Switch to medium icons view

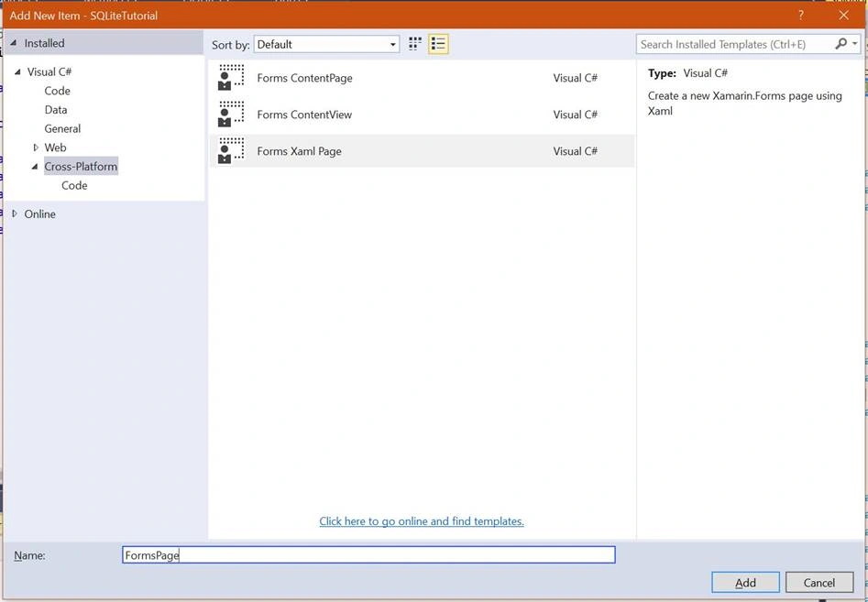pos(414,44)
